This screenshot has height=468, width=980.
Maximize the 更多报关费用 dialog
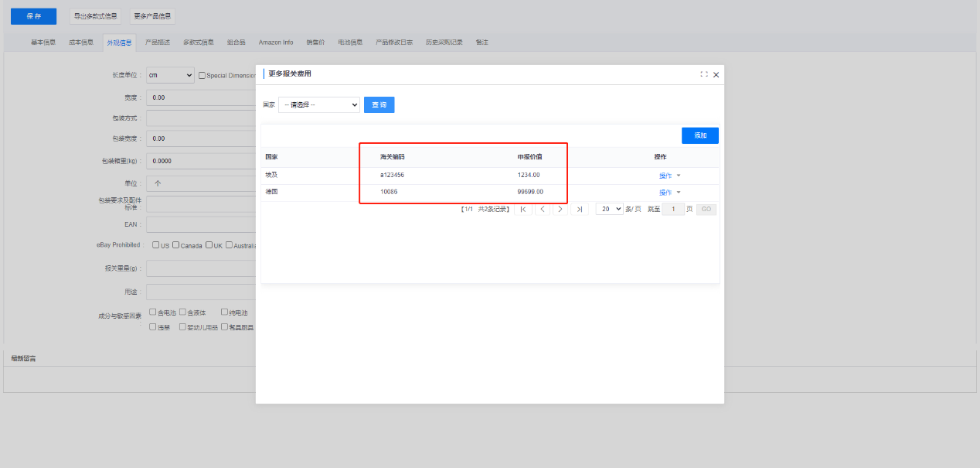click(x=703, y=74)
